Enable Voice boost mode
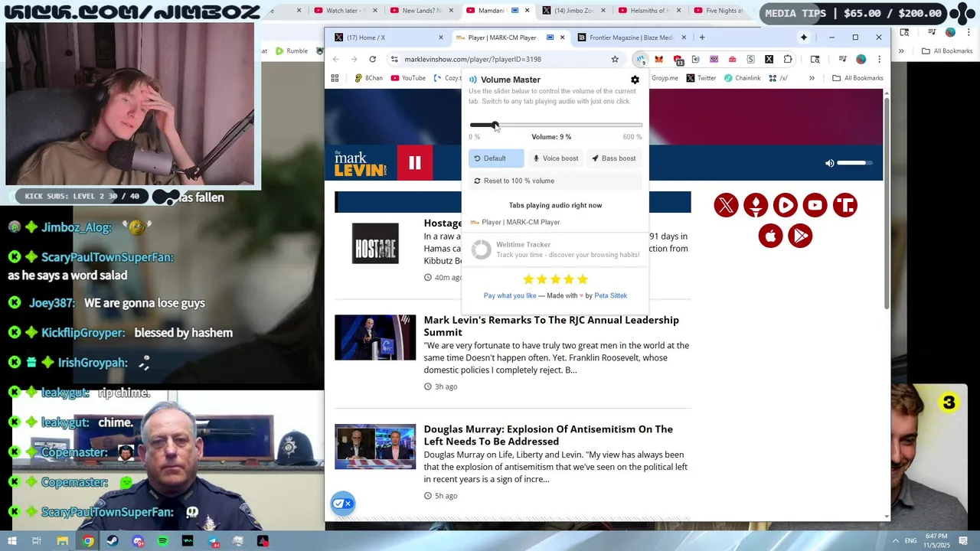 point(556,158)
